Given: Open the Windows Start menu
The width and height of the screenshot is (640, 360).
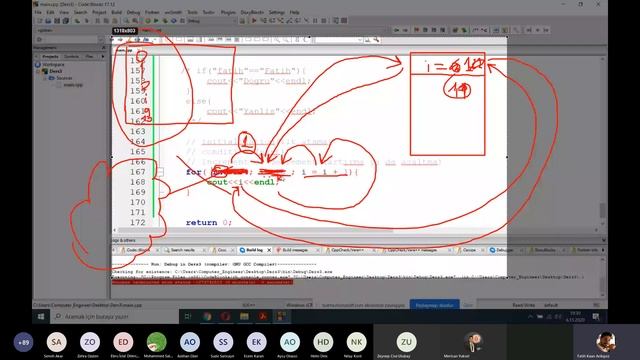Looking at the screenshot, I should click(41, 316).
